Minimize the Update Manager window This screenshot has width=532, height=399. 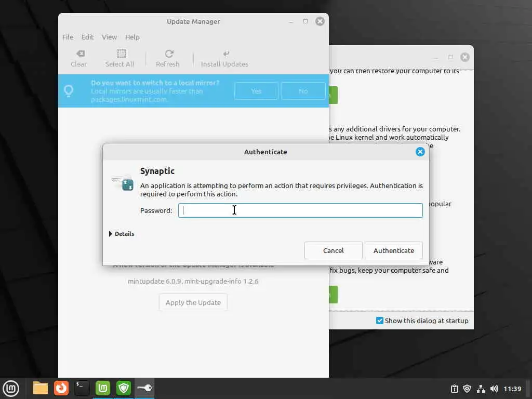pyautogui.click(x=291, y=22)
